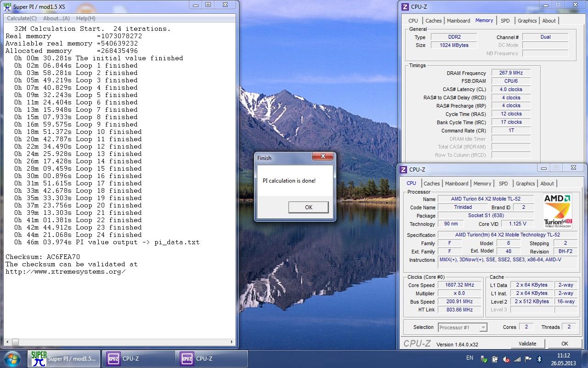This screenshot has width=588, height=368.
Task: Open the wireless network signal tray icon
Action: click(517, 359)
